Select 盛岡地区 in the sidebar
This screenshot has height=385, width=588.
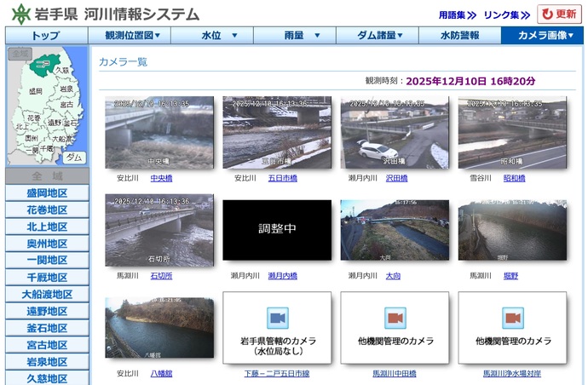tap(47, 193)
